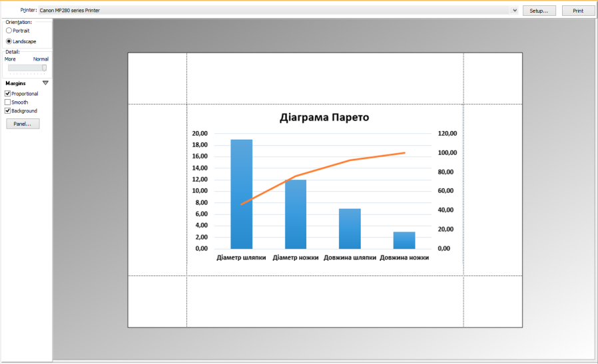Click the Діаметр ножки axis label
The height and width of the screenshot is (364, 598).
(296, 258)
